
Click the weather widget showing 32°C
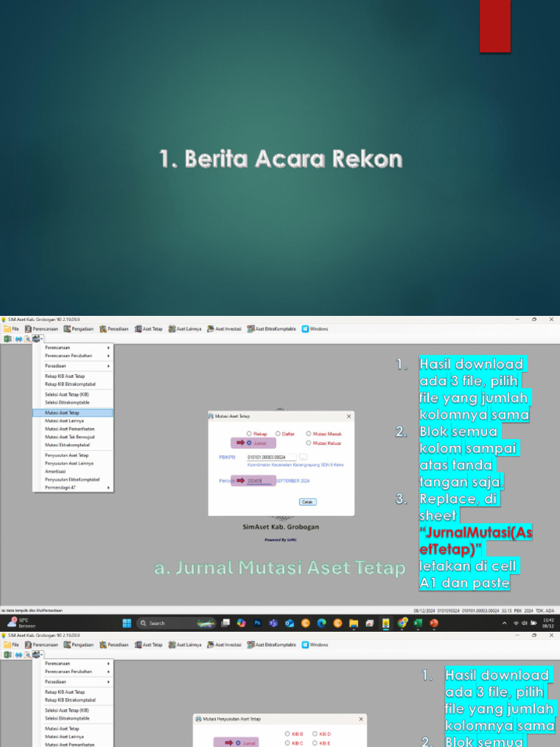[x=21, y=623]
